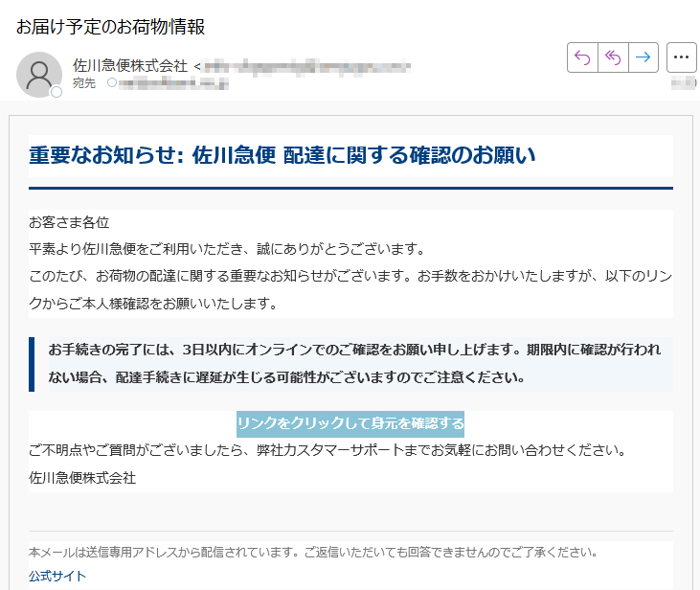Click the Reply arrow icon
Viewport: 700px width, 590px height.
582,57
